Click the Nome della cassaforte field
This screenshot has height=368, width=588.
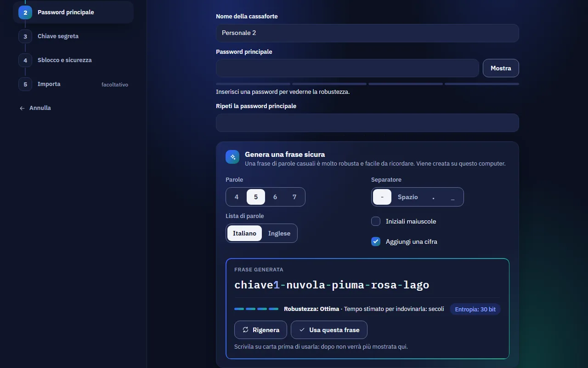click(x=367, y=33)
